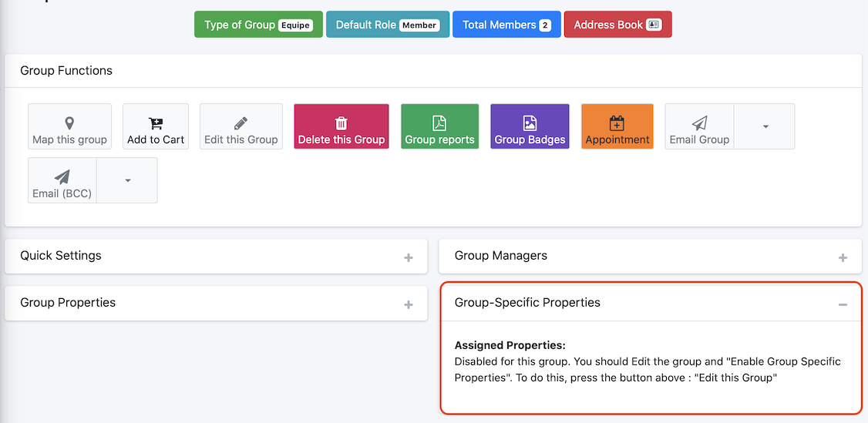This screenshot has width=868, height=423.
Task: Click the paper plane icon on Email (BCC)
Action: click(62, 177)
